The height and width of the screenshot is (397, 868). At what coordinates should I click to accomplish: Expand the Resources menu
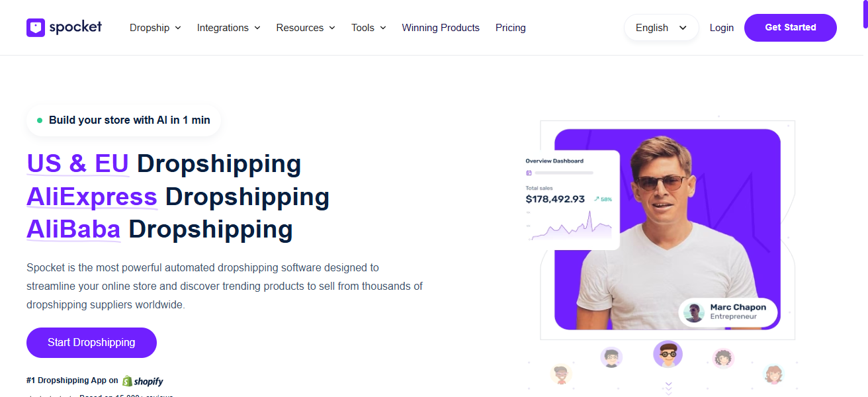tap(306, 28)
